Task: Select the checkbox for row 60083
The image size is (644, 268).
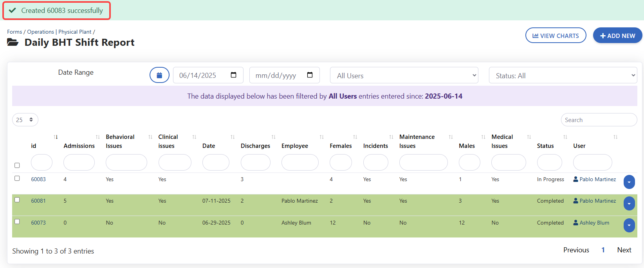Action: (17, 178)
